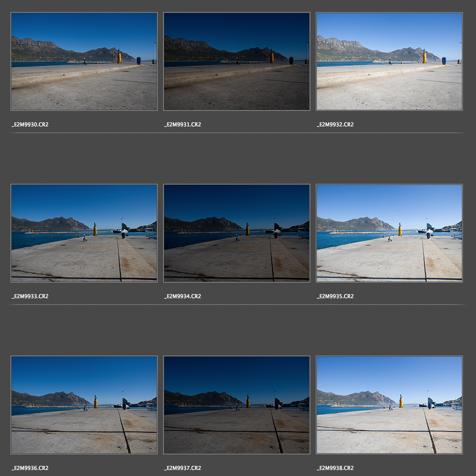Click the _E2M9933.CR2 filename label
476x476 pixels.
(30, 296)
